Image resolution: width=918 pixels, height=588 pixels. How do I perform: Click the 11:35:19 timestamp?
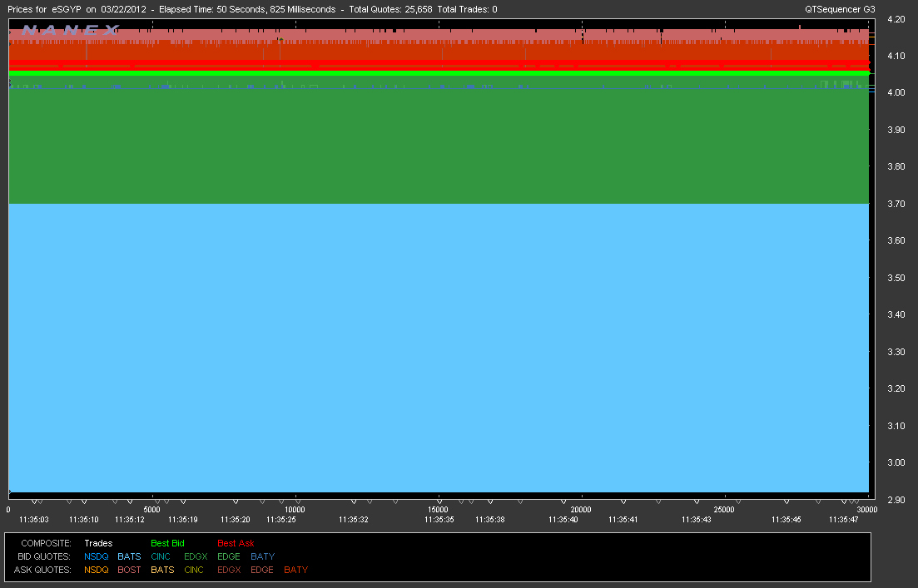tap(182, 520)
